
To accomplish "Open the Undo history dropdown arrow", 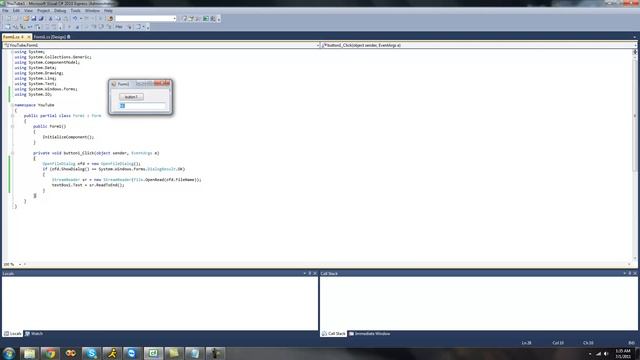I will point(81,18).
